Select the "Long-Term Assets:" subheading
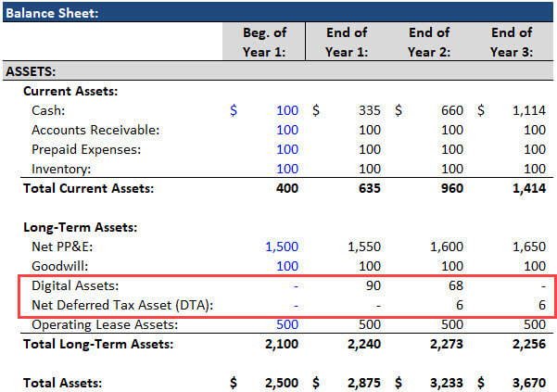 [81, 227]
